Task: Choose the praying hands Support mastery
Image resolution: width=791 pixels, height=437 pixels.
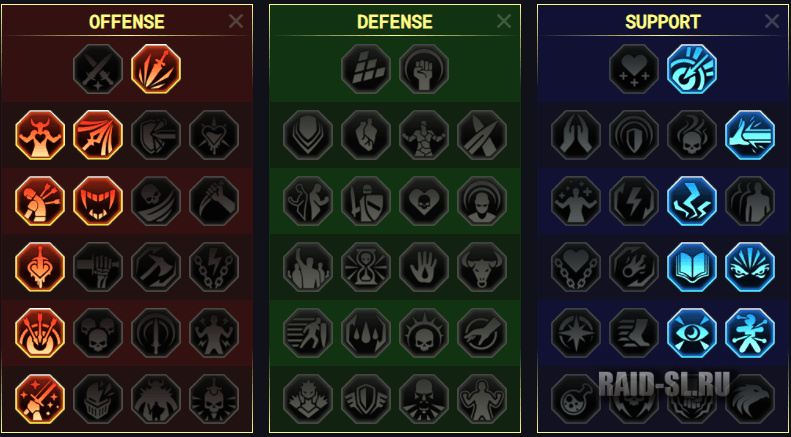Action: [x=576, y=135]
